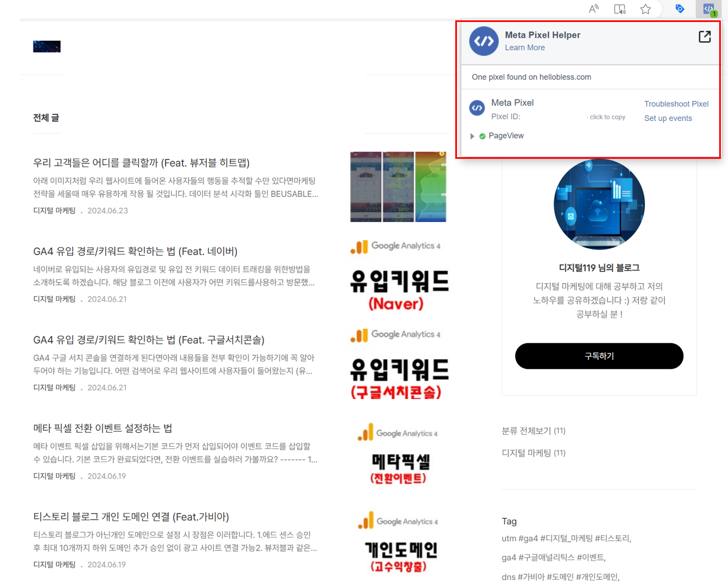Click the 2024.06.23 post date
Screen dimensions: 728x588
108,210
